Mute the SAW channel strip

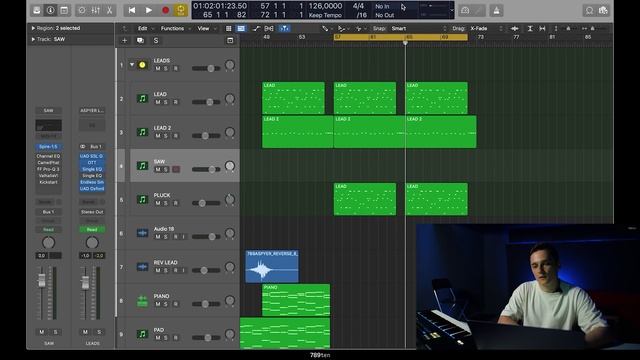pyautogui.click(x=42, y=332)
